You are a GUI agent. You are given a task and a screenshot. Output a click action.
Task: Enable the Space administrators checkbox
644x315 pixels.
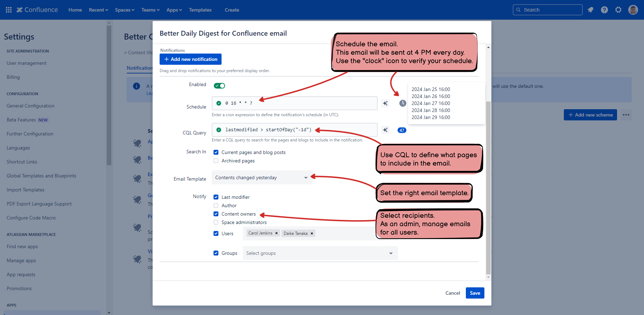pos(216,222)
